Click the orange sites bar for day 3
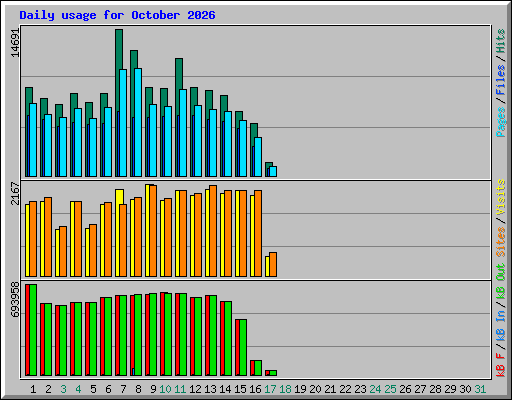 click(x=63, y=252)
